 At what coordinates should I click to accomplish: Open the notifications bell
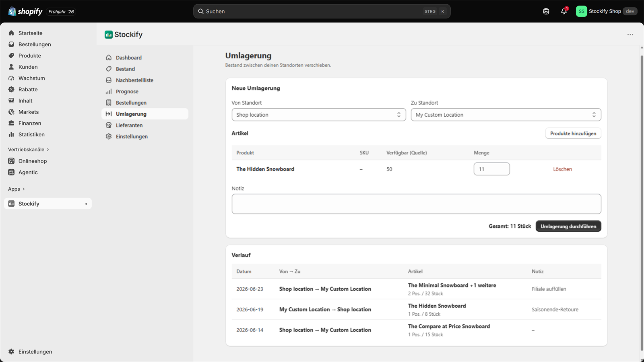coord(564,11)
